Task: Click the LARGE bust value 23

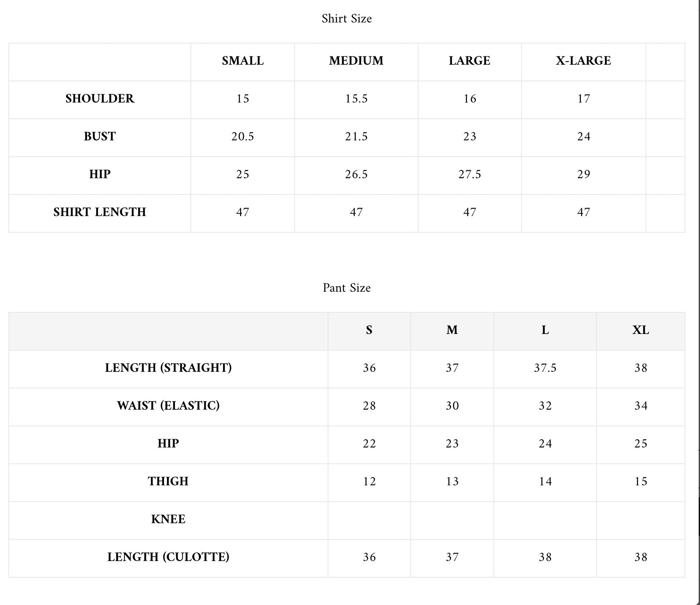Action: 470,136
